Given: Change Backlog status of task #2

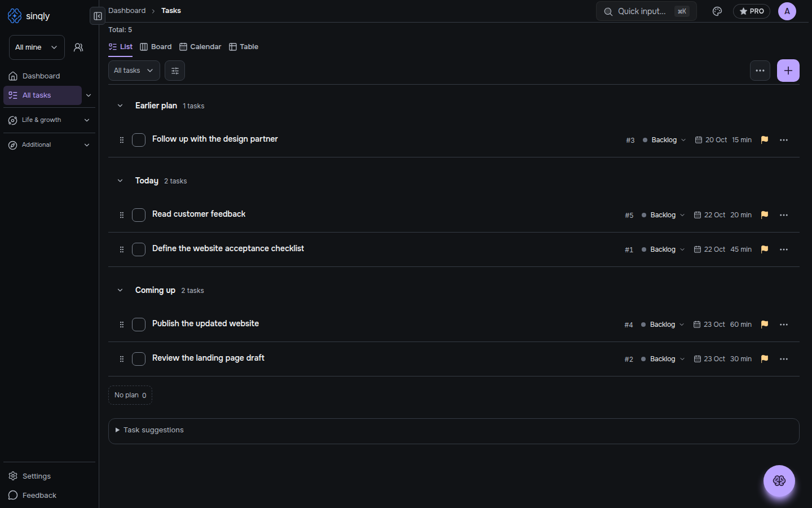Looking at the screenshot, I should pyautogui.click(x=663, y=359).
